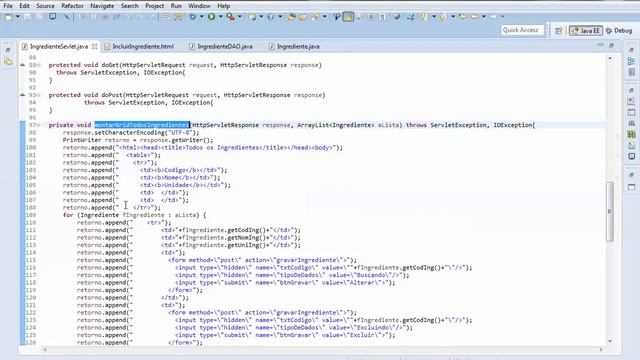Click the editor vertical scrollbar thumb

610,211
